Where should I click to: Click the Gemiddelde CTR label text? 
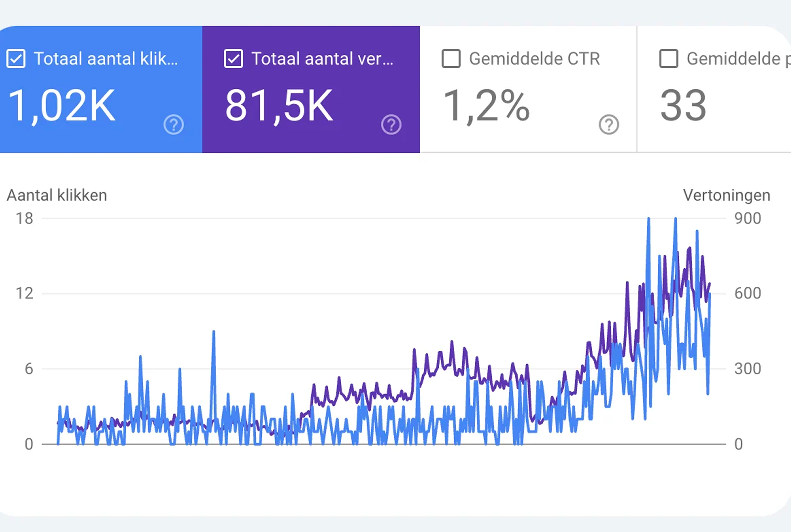(x=534, y=59)
